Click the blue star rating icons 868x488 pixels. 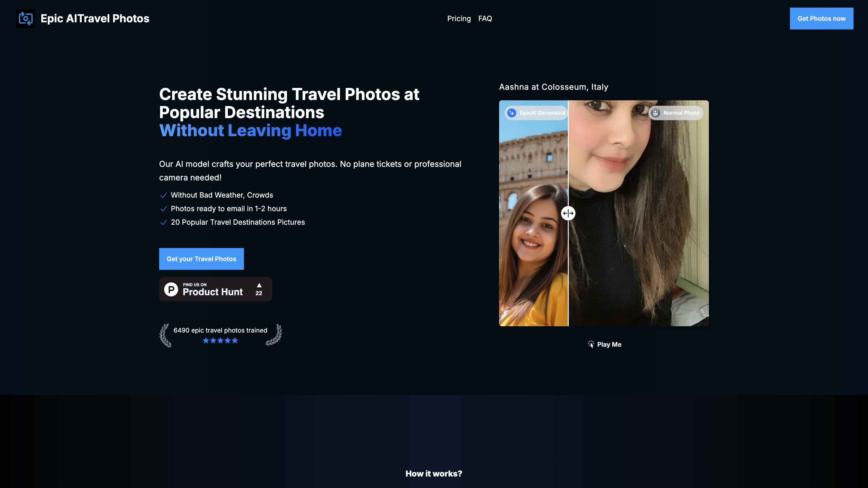tap(220, 340)
